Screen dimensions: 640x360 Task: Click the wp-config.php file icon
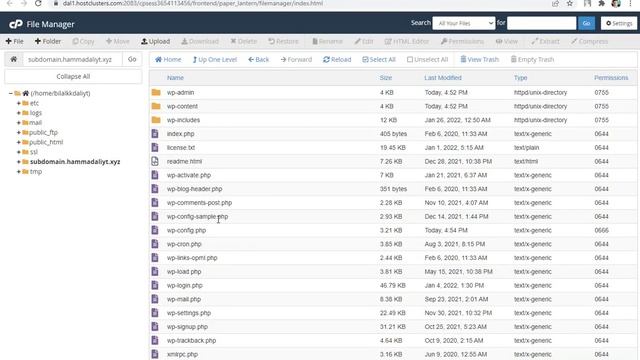pos(155,230)
